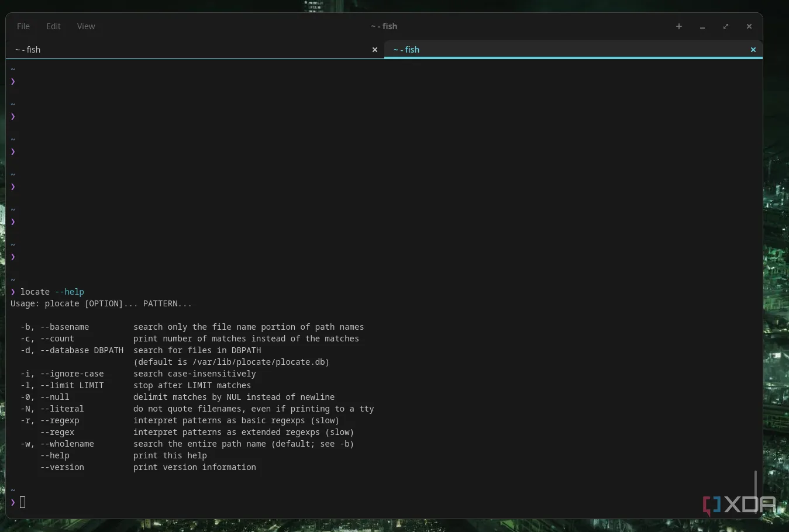Maximize the terminal window
The width and height of the screenshot is (789, 532).
point(726,26)
